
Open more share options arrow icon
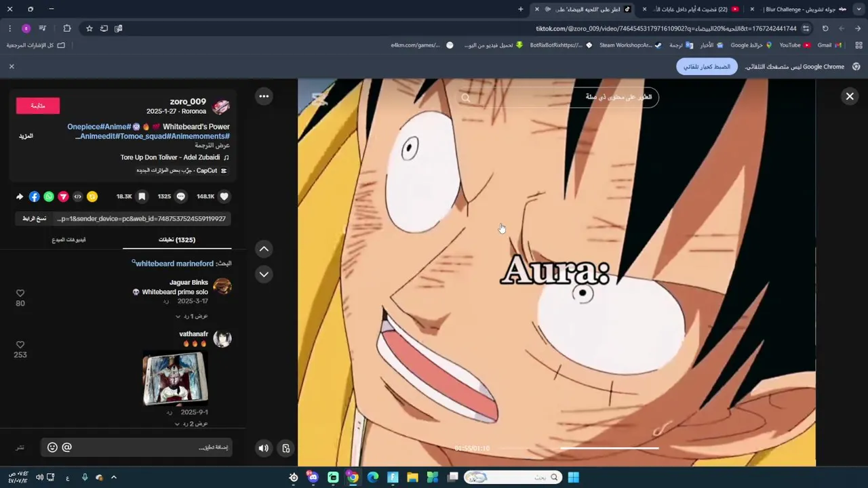(20, 197)
